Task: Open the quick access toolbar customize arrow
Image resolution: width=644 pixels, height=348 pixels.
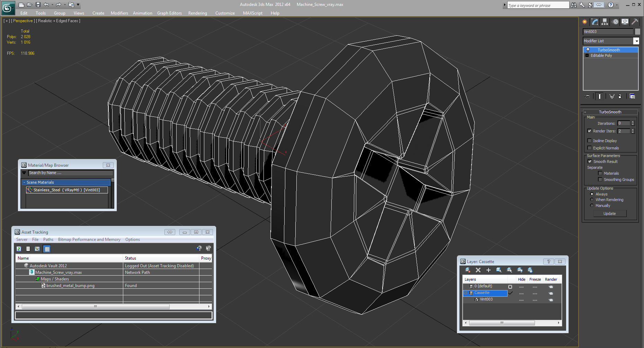Action: coord(78,5)
